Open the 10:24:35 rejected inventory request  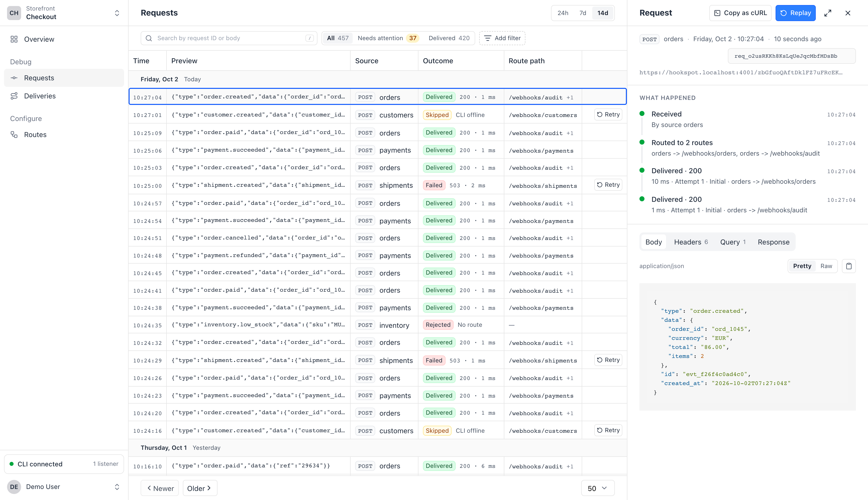tap(377, 325)
